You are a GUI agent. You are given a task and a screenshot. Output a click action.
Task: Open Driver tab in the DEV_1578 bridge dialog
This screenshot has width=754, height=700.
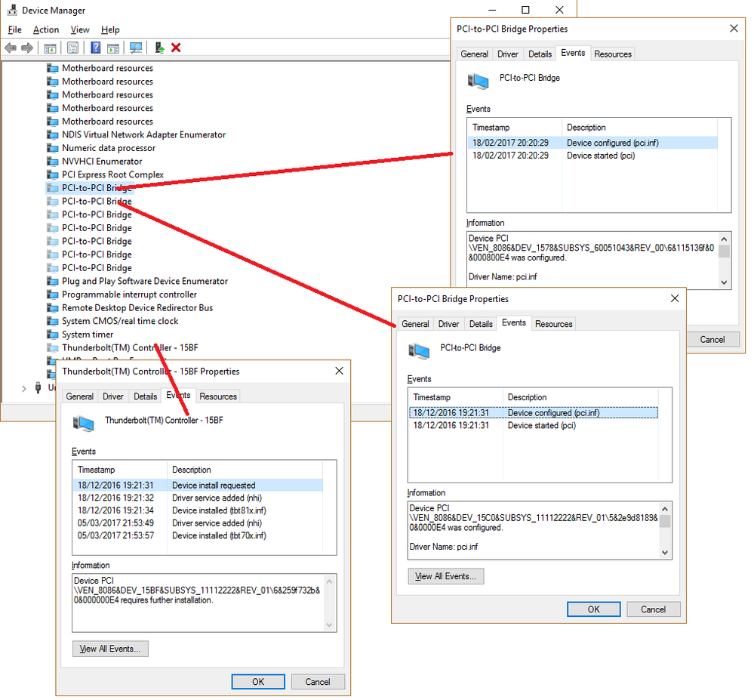[x=508, y=54]
